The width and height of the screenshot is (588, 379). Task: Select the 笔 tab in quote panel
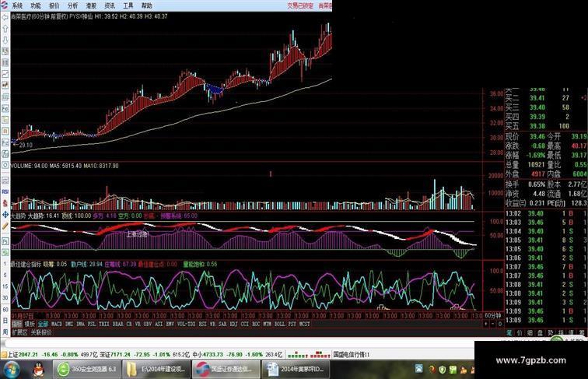click(509, 333)
